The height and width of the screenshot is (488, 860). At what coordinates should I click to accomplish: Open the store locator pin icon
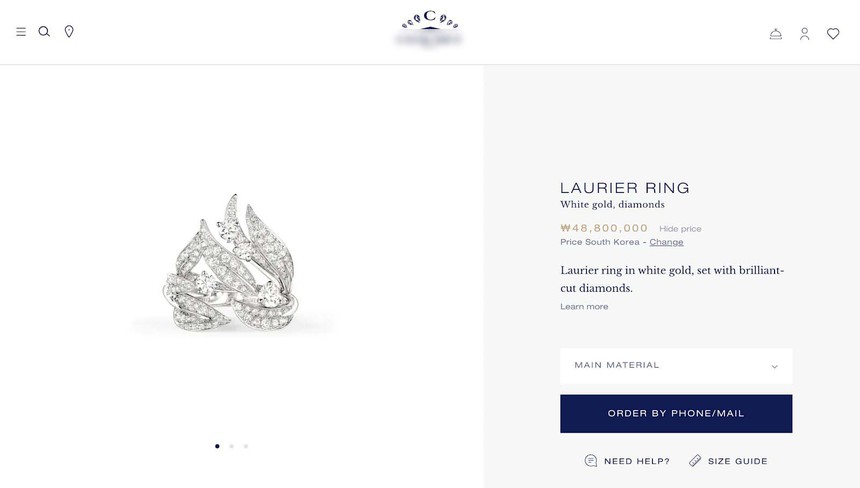coord(69,31)
